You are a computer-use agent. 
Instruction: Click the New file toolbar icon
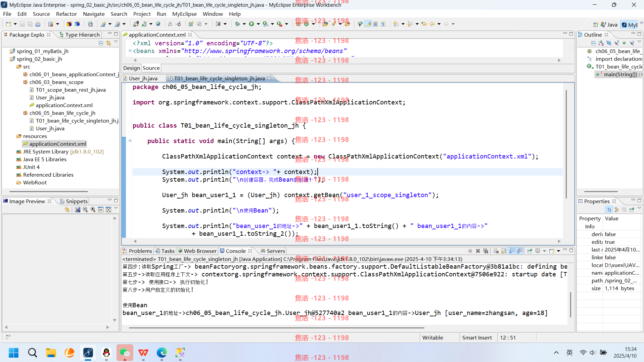8,24
